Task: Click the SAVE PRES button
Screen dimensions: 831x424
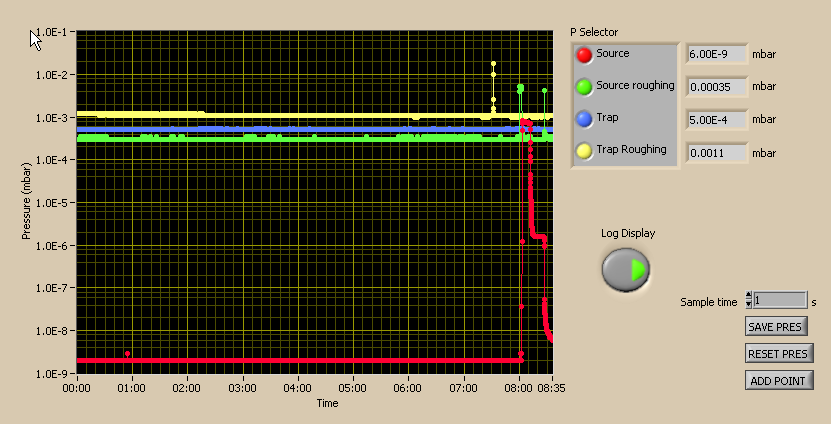Action: click(x=776, y=326)
